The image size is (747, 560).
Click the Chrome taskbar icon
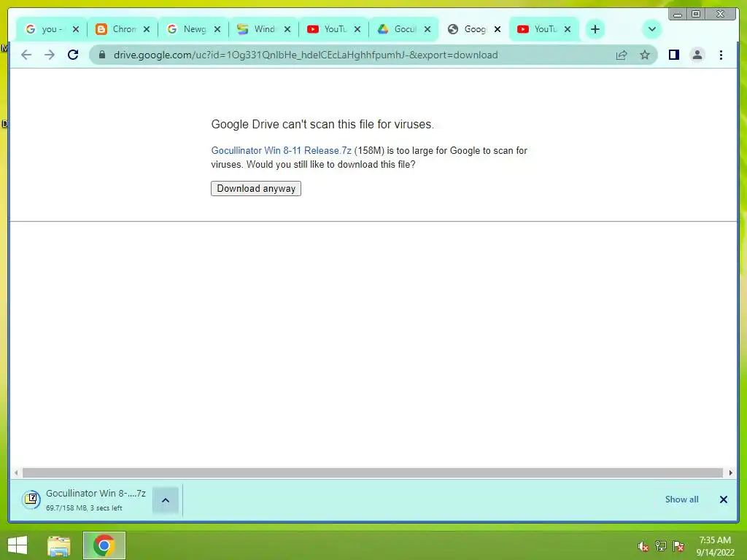click(104, 545)
